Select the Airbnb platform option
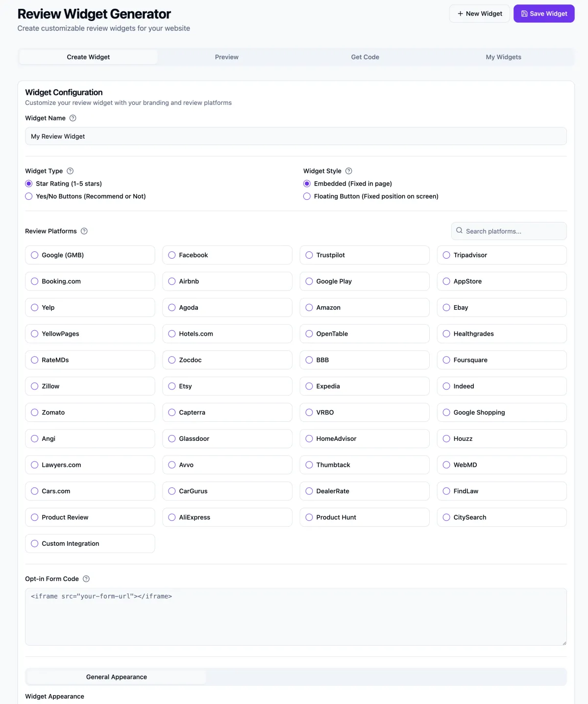Screen dimensions: 588x704 pyautogui.click(x=227, y=281)
